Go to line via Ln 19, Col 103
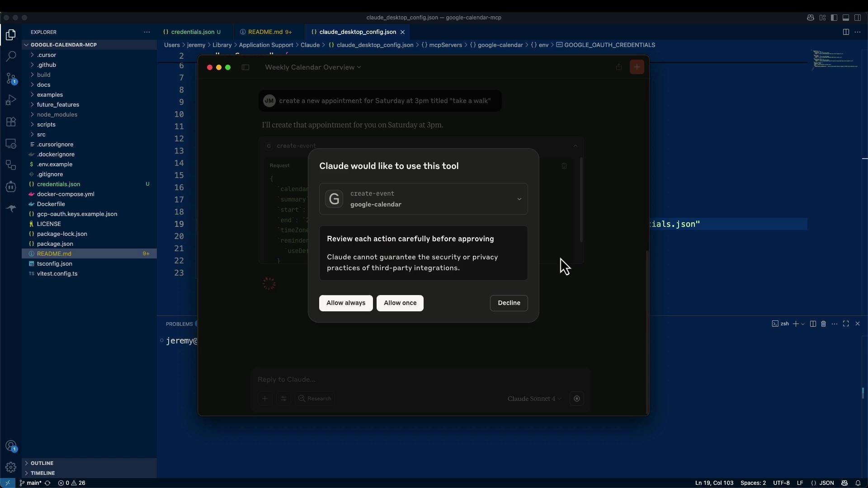 (714, 483)
